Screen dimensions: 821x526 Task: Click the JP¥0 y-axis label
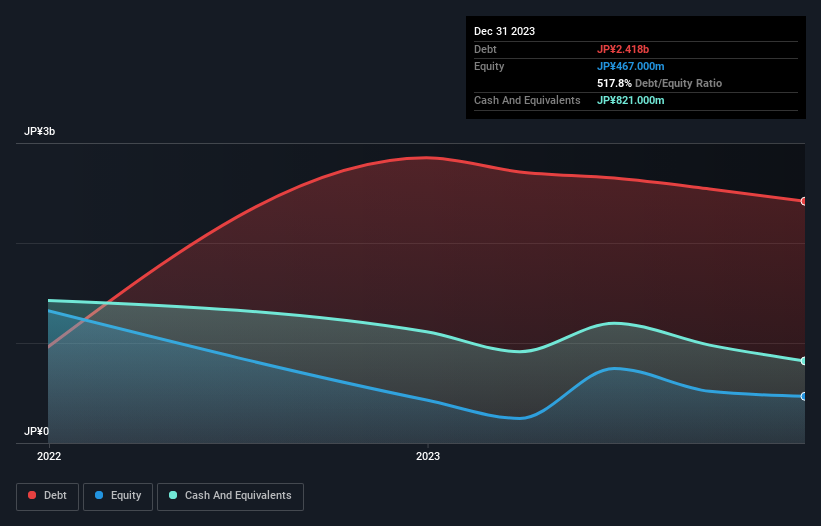37,431
